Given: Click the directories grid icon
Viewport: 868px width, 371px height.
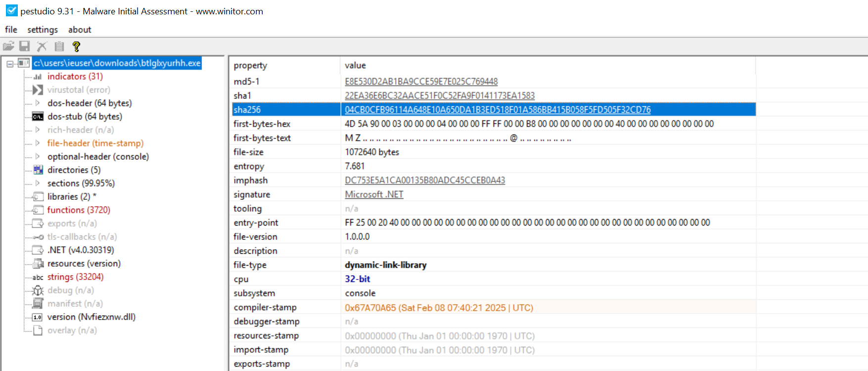Looking at the screenshot, I should 38,170.
